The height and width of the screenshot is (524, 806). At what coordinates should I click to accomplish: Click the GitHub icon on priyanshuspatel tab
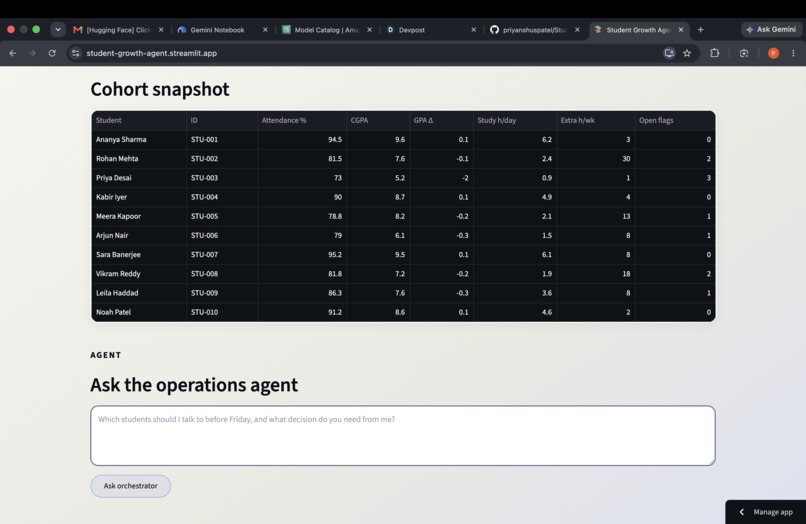(494, 30)
